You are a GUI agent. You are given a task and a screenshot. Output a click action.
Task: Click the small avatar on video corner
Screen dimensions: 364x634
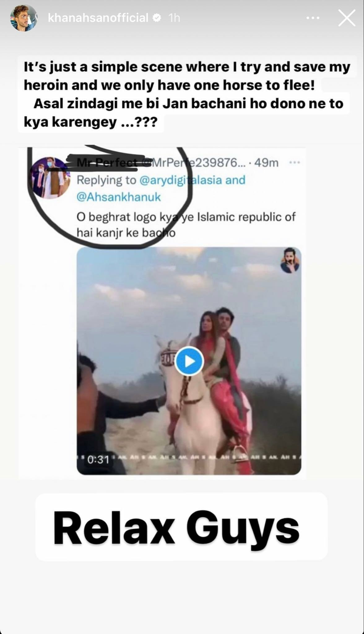click(x=290, y=261)
